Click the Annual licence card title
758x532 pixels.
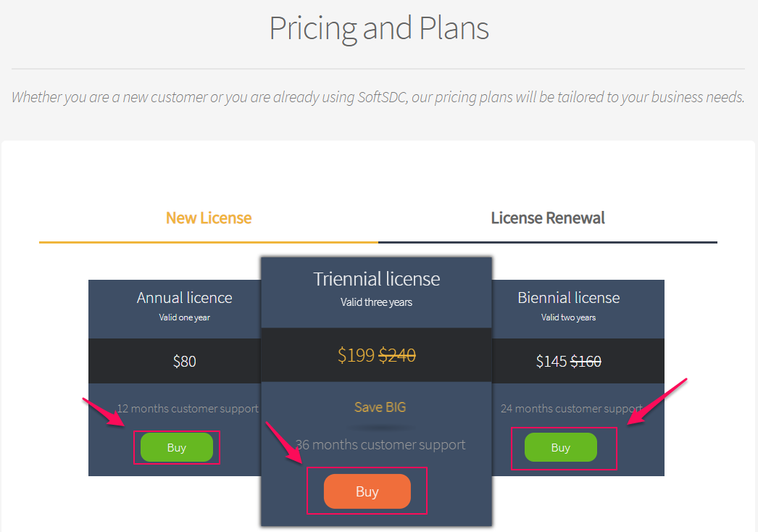(x=185, y=298)
